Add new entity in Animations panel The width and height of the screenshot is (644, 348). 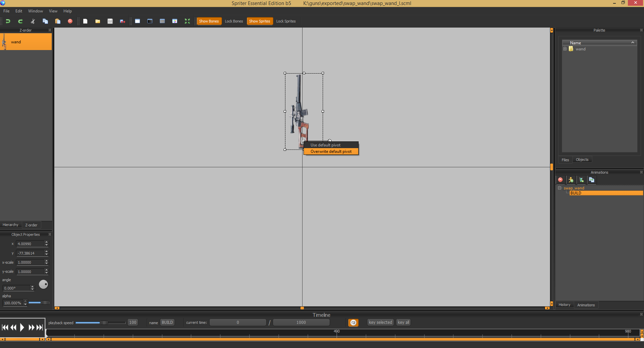coord(571,180)
